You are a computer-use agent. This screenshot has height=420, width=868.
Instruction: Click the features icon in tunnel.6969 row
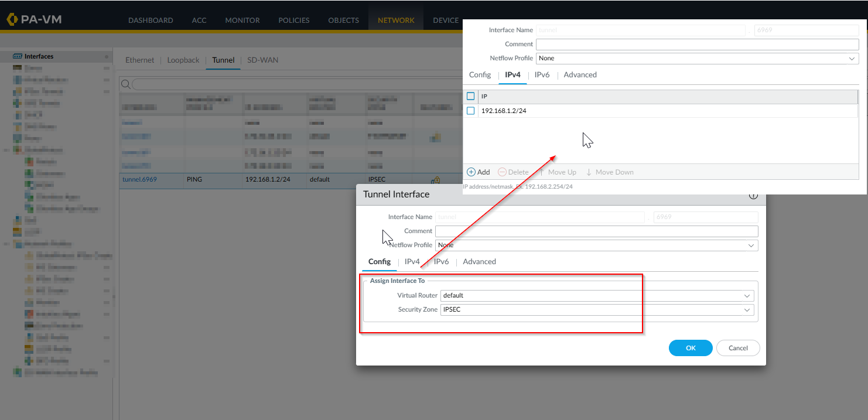tap(435, 180)
